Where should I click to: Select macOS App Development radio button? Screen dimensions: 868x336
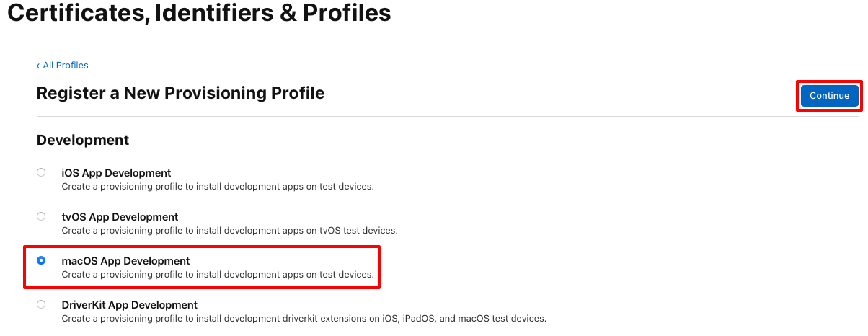(x=41, y=260)
